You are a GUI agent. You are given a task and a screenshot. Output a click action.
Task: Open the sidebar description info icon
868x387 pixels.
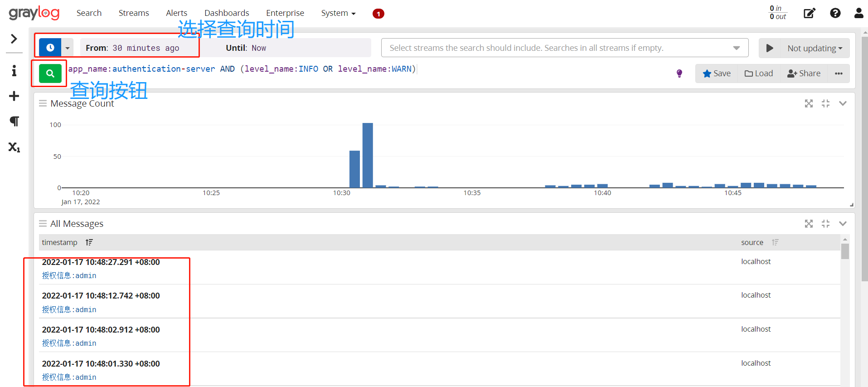pos(14,71)
